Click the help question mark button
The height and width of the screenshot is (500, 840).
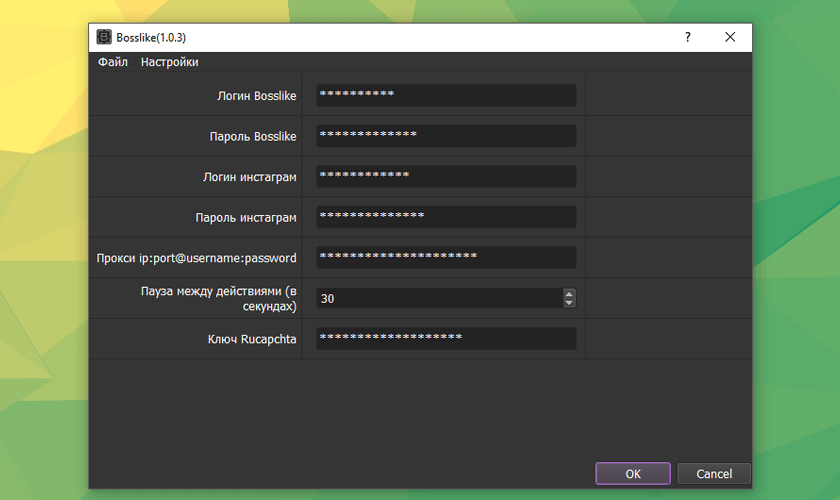687,37
